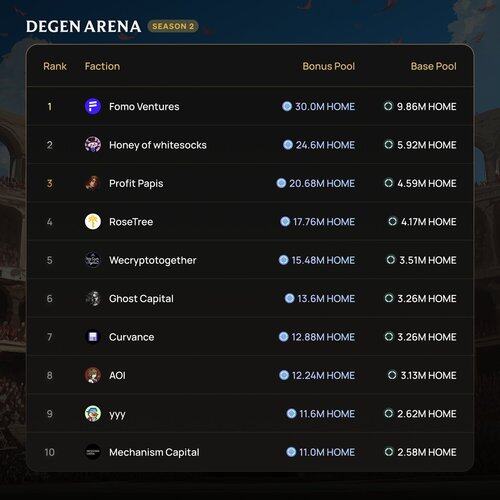This screenshot has width=500, height=500.
Task: Click the yyy faction avatar icon
Action: pyautogui.click(x=93, y=414)
